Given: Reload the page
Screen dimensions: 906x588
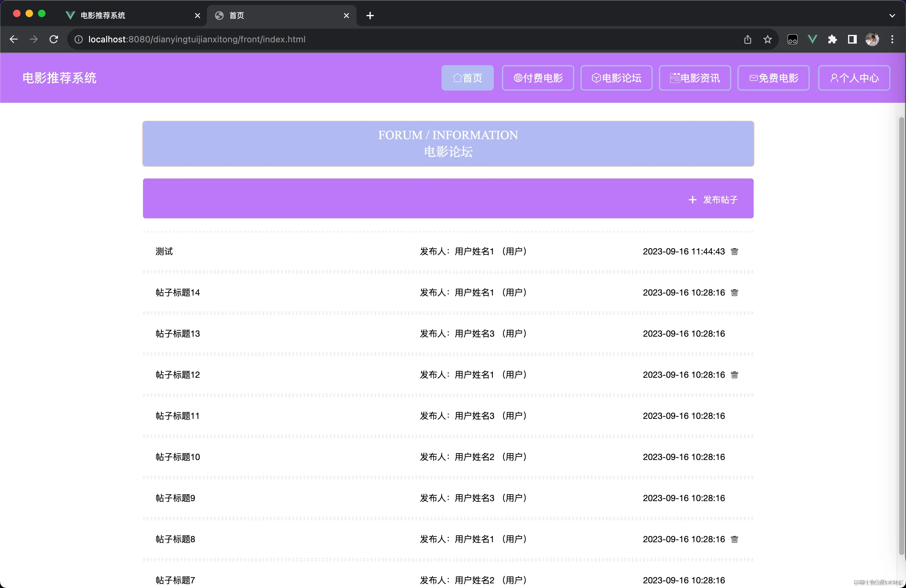Looking at the screenshot, I should [54, 39].
